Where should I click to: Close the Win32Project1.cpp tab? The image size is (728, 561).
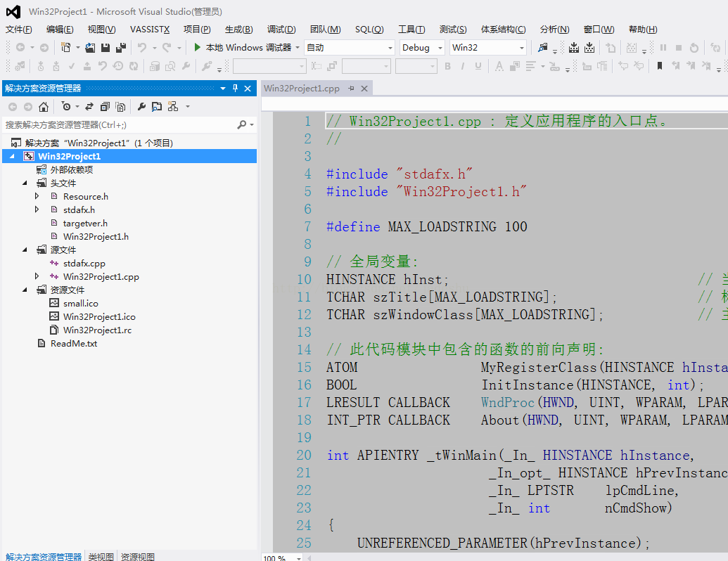[364, 88]
